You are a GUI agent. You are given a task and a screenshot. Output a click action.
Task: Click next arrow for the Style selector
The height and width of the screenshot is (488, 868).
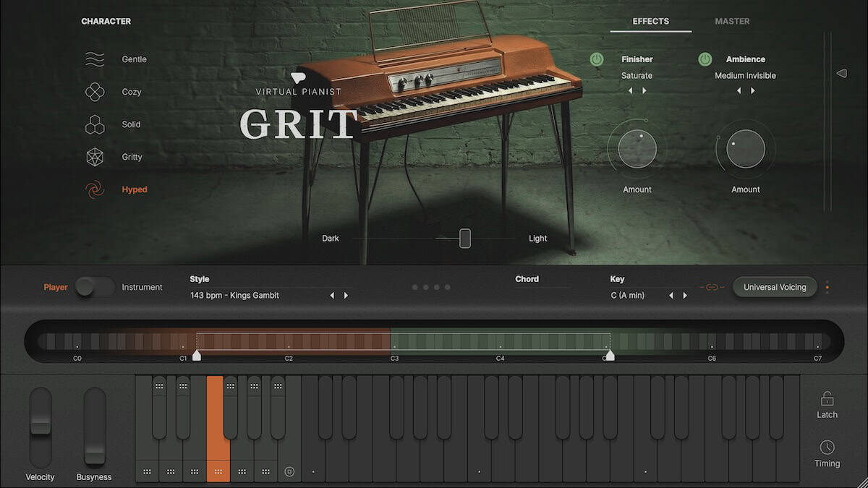pos(346,295)
